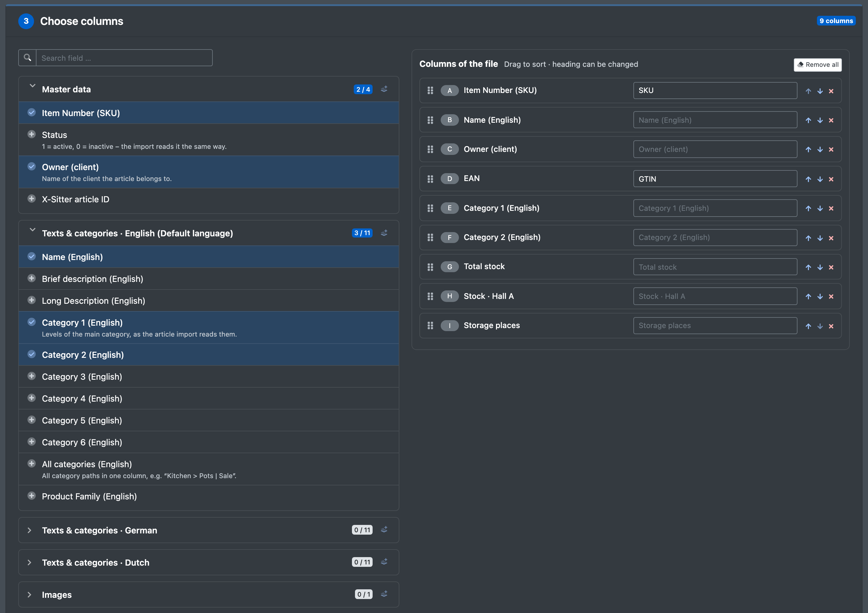Focus the Search field input

click(x=124, y=58)
